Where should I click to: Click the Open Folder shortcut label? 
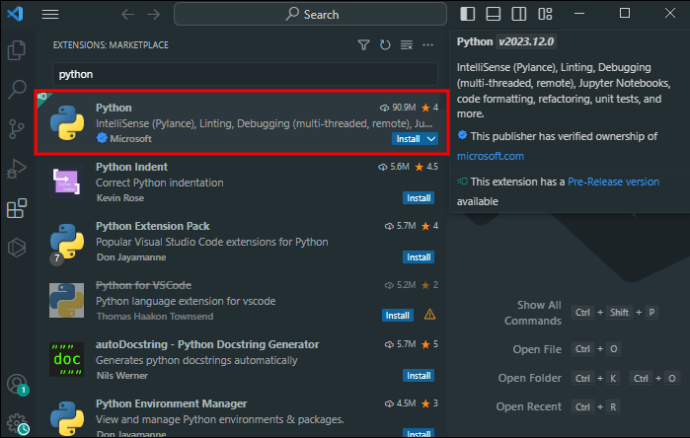point(530,378)
